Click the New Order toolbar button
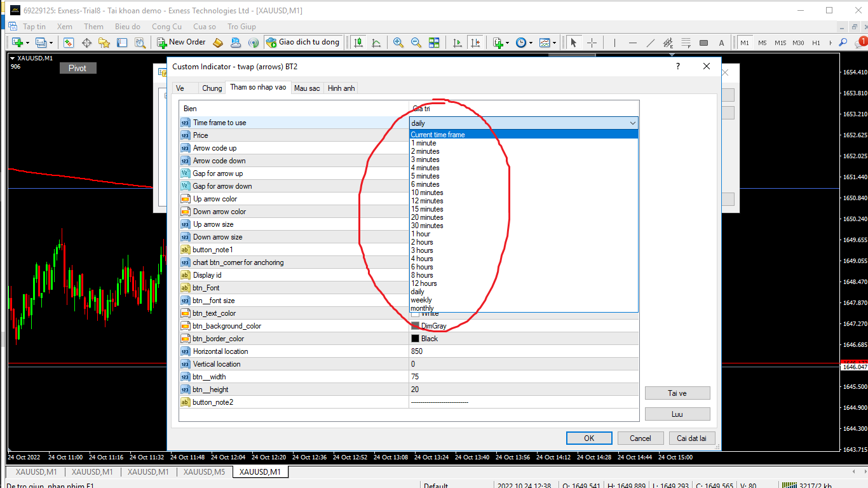Viewport: 868px width, 488px height. pyautogui.click(x=181, y=43)
